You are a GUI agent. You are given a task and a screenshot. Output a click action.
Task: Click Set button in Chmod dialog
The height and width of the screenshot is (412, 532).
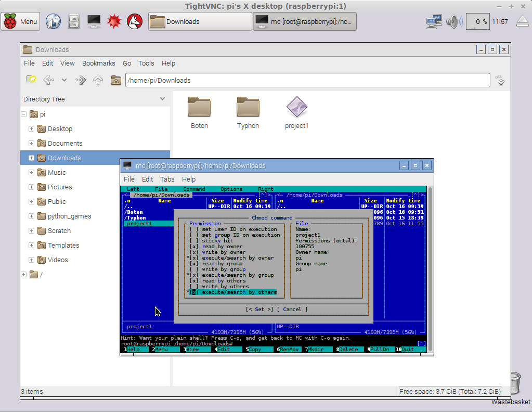tap(259, 309)
